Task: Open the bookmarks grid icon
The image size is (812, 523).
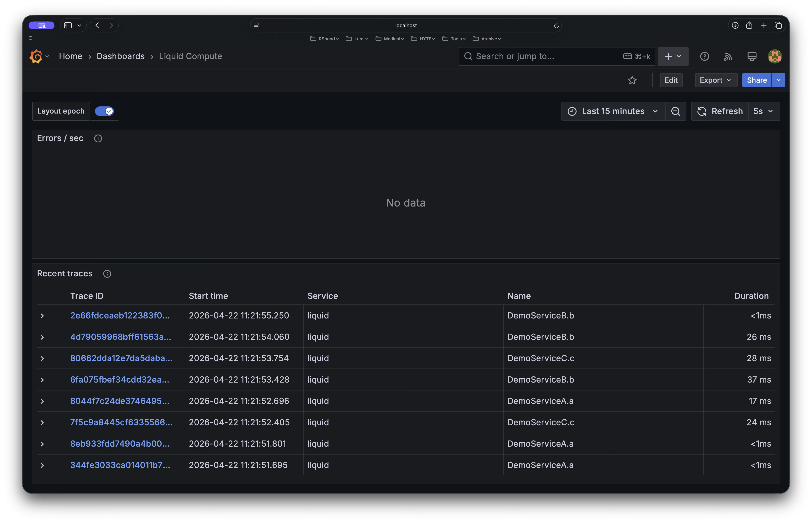Action: click(x=31, y=38)
